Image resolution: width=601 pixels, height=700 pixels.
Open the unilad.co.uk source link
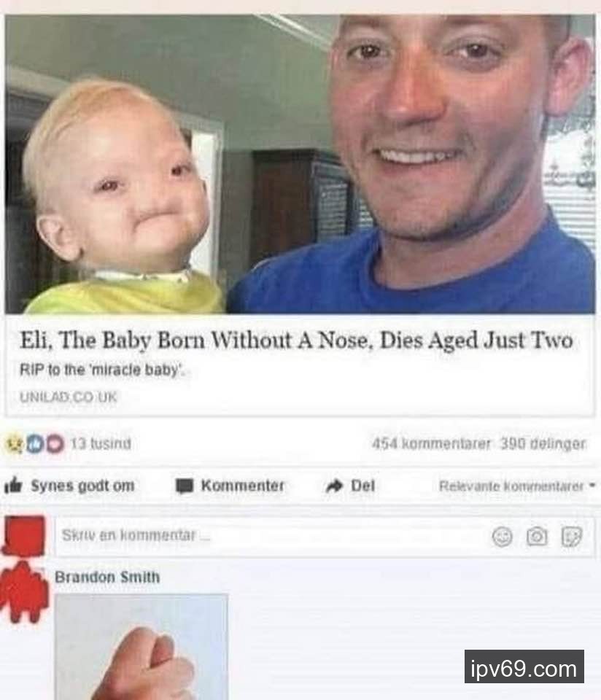click(x=69, y=397)
